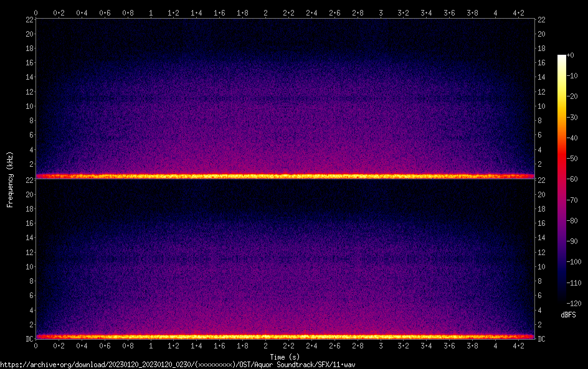Click the 'dBFS' label under the color bar

(568, 315)
